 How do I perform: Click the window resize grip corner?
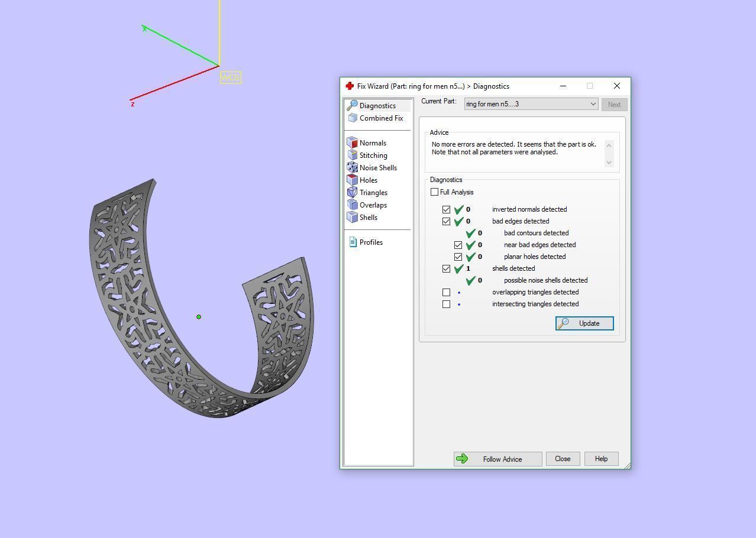[627, 465]
